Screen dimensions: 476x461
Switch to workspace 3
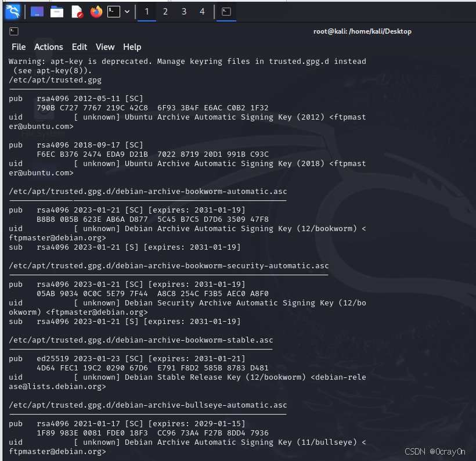pos(184,12)
